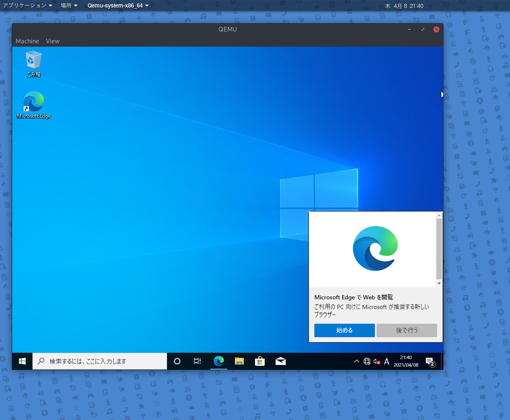Viewport: 510px width, 420px height.
Task: Click the 'Microsoft Edge で Web を閲覧' heading
Action: pos(354,297)
